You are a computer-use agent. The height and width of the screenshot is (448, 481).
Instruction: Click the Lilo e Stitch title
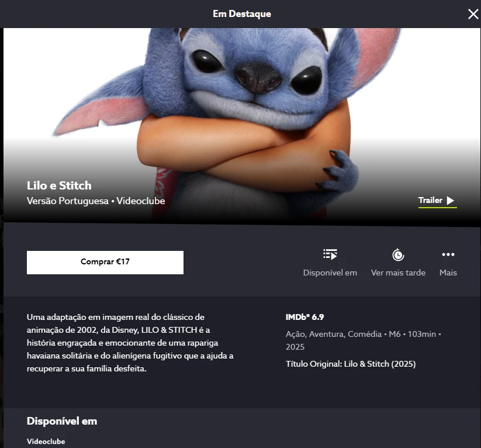click(59, 185)
